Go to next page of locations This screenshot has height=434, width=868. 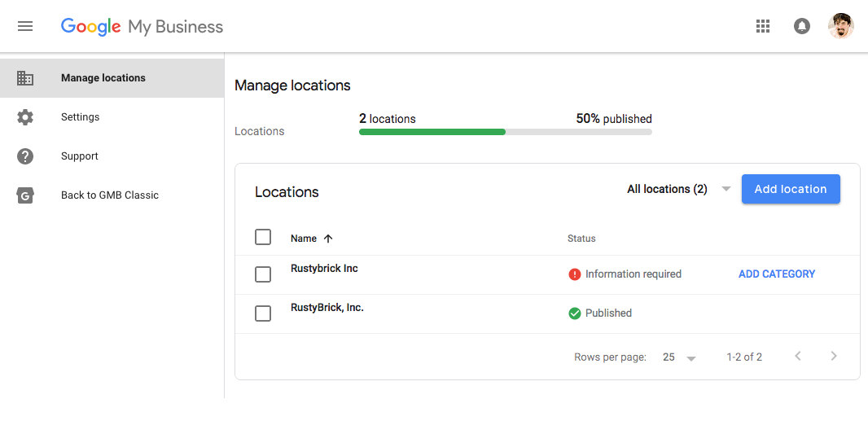(833, 356)
